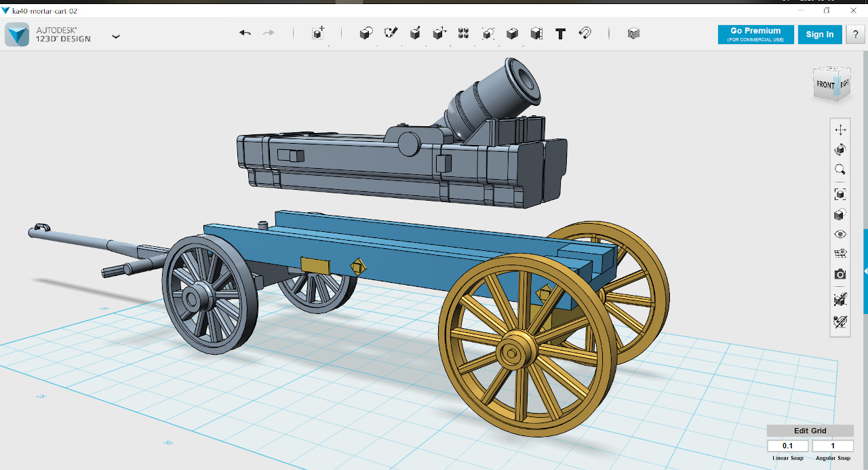Open the materials view mode dropdown icon

tap(840, 214)
